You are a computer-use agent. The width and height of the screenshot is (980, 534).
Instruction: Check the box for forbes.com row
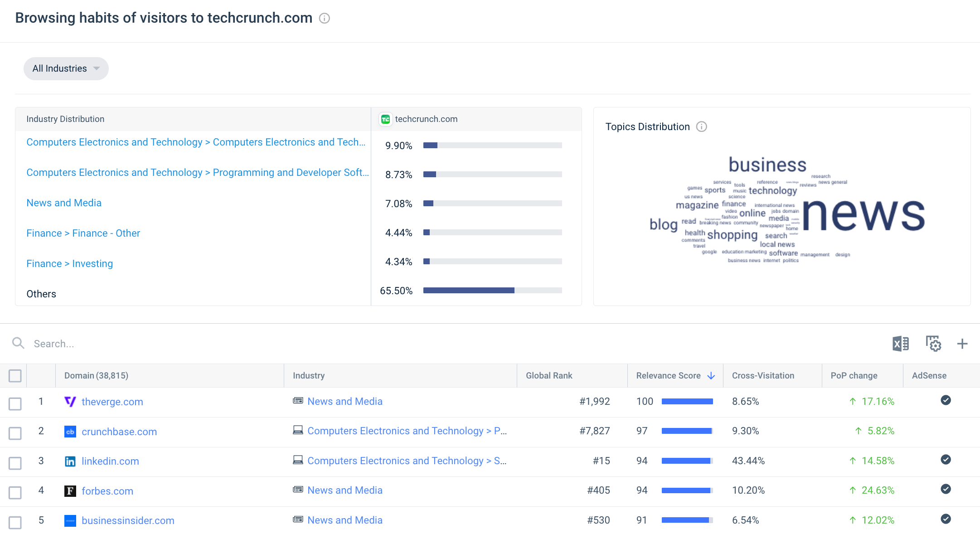(15, 493)
